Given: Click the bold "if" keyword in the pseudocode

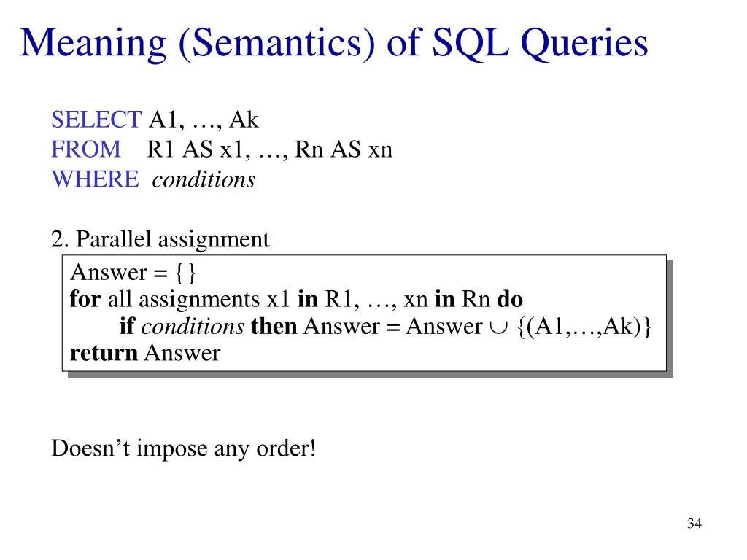Looking at the screenshot, I should point(127,327).
